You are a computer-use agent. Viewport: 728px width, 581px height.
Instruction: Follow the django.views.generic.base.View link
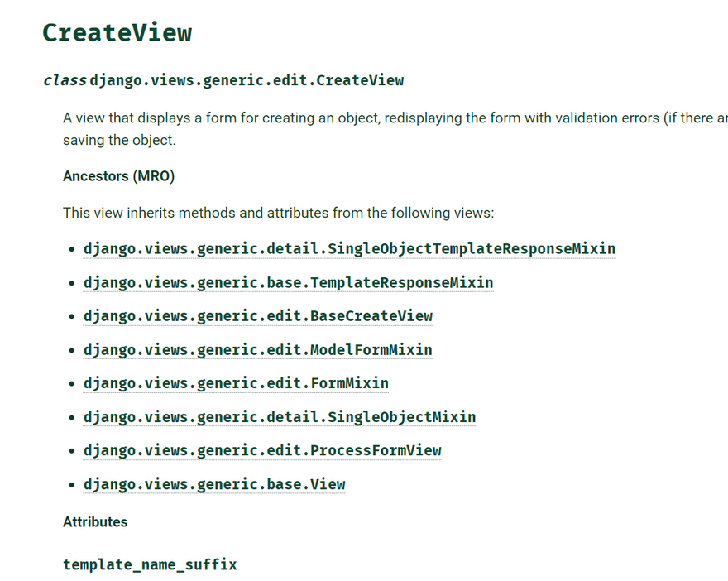click(x=214, y=484)
